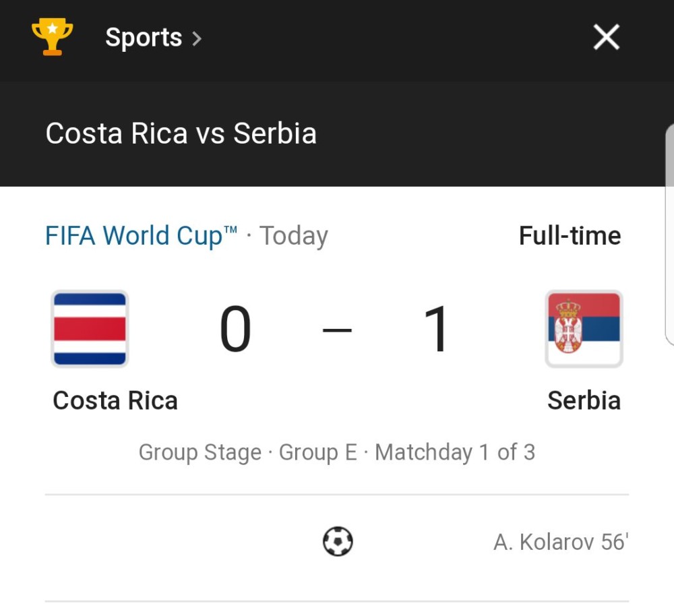Click the Group Stage Group E text
This screenshot has width=674, height=616.
coord(248,452)
